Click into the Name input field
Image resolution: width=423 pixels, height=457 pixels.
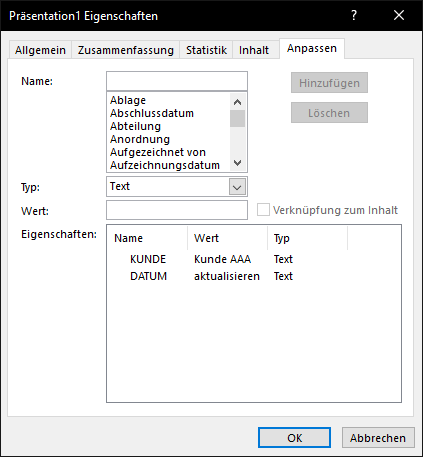(x=177, y=81)
